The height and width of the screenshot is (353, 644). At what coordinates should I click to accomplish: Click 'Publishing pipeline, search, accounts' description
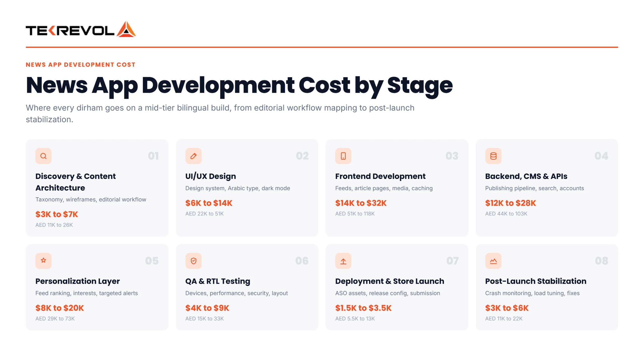coord(534,188)
